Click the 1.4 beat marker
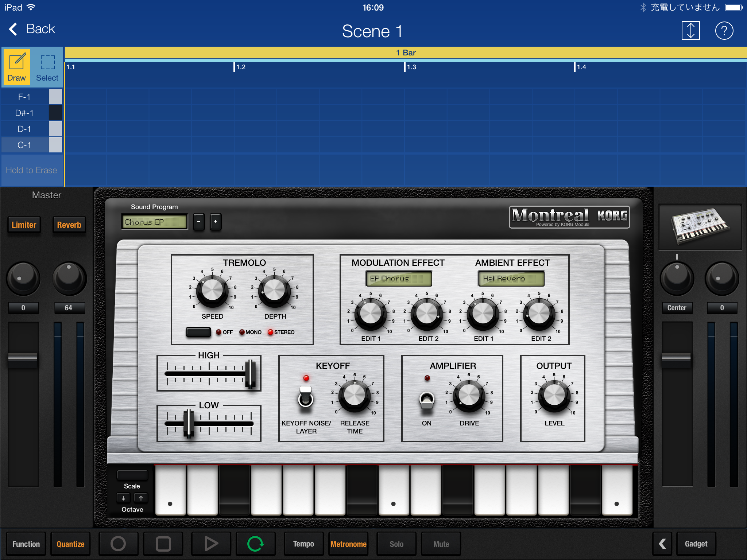Screen dimensions: 747x560 pyautogui.click(x=581, y=67)
